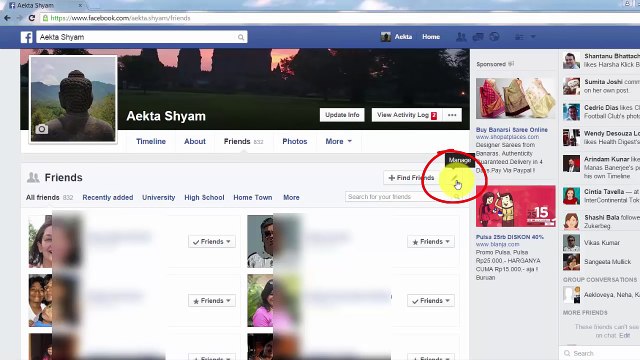Click the red Pulsa promo ad image
The image size is (640, 360).
tap(516, 206)
